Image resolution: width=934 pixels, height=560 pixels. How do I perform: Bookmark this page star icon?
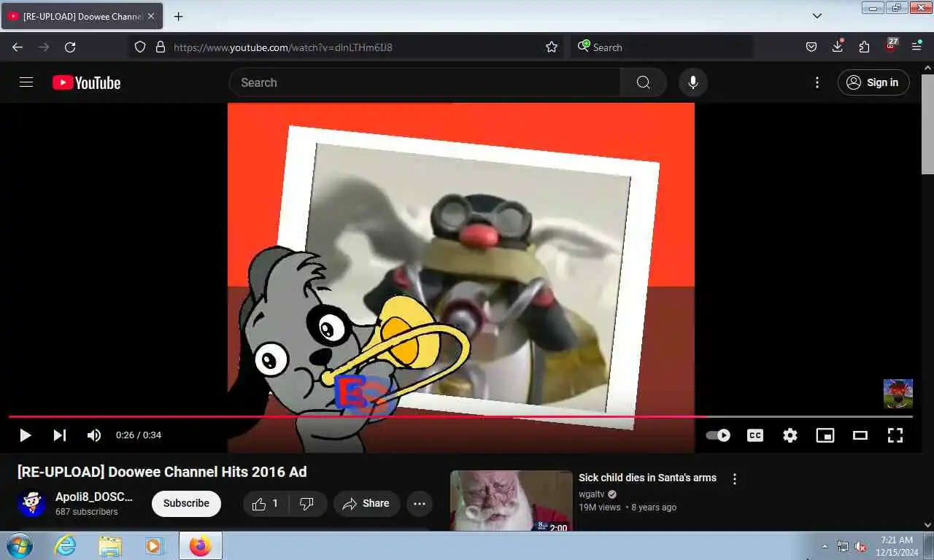point(552,47)
